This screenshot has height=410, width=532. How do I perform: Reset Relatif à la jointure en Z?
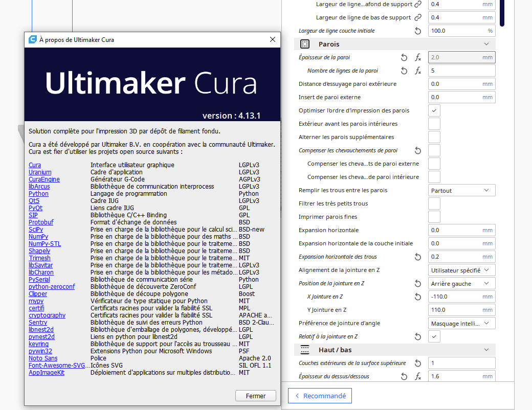pyautogui.click(x=418, y=336)
